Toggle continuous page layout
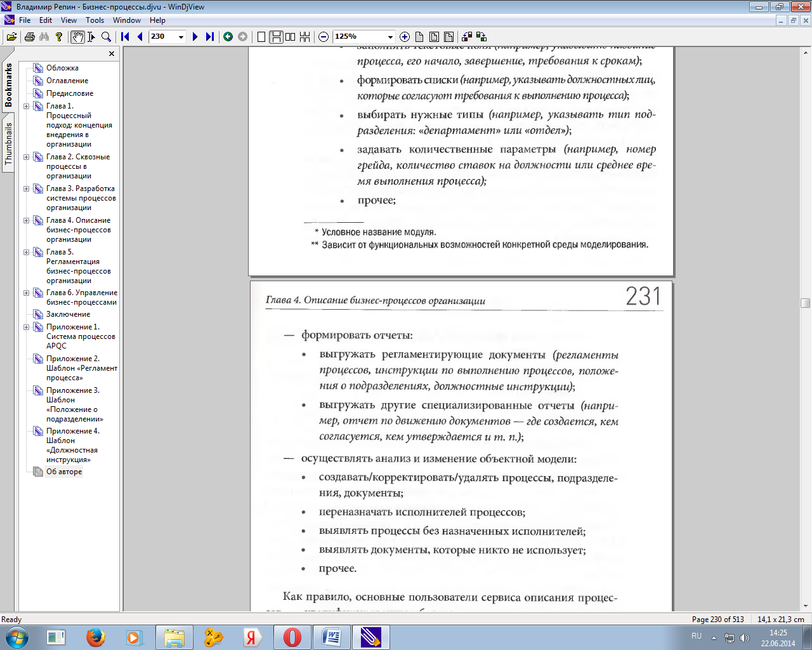This screenshot has width=812, height=650. pyautogui.click(x=276, y=37)
